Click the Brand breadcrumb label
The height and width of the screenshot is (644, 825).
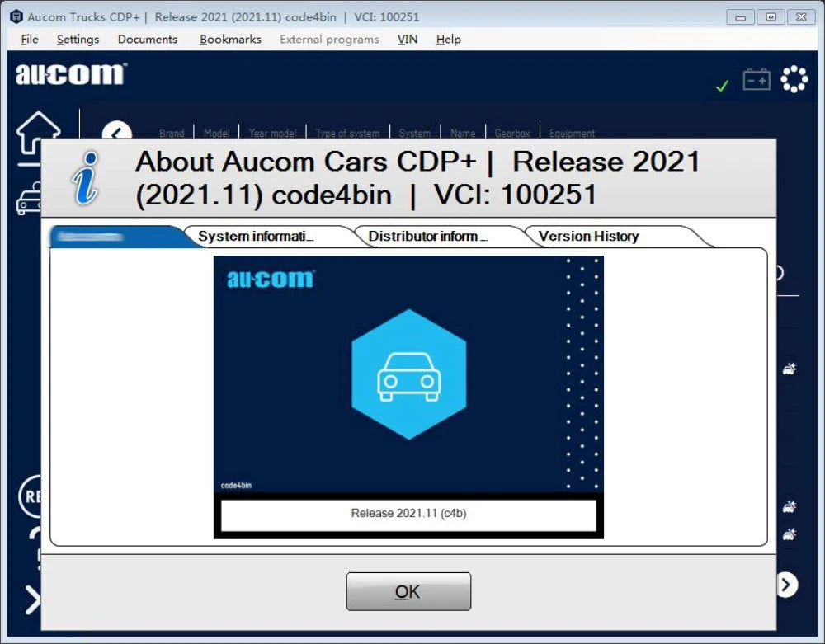click(172, 133)
